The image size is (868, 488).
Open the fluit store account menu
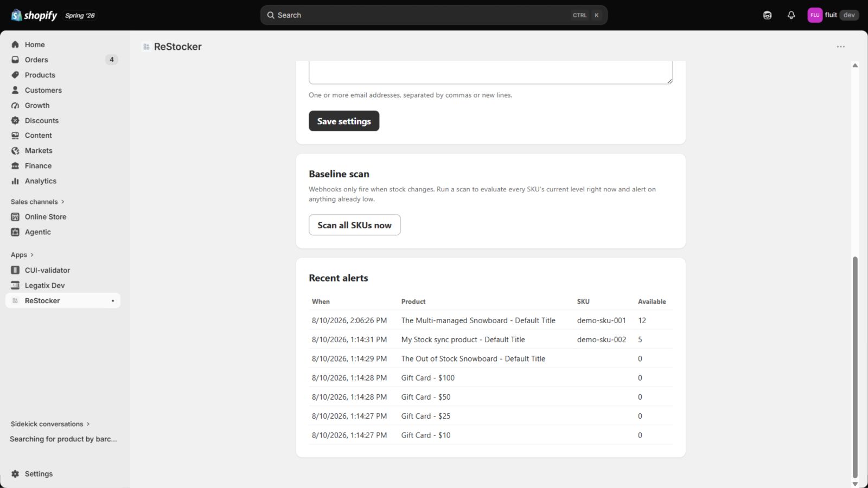pos(833,15)
